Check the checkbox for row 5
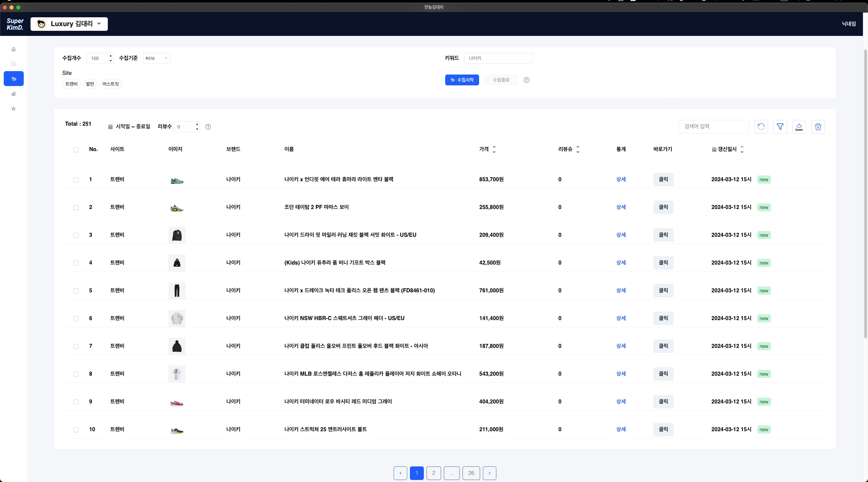 (76, 291)
